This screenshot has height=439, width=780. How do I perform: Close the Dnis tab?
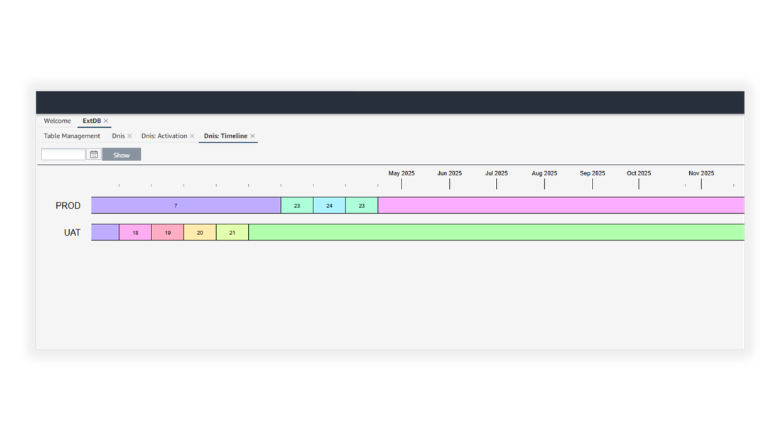[130, 136]
